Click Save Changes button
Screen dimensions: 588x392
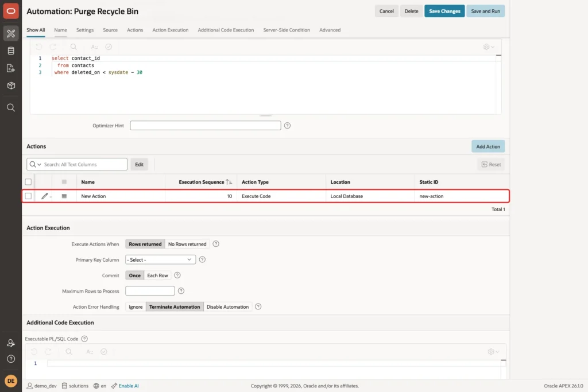point(444,11)
